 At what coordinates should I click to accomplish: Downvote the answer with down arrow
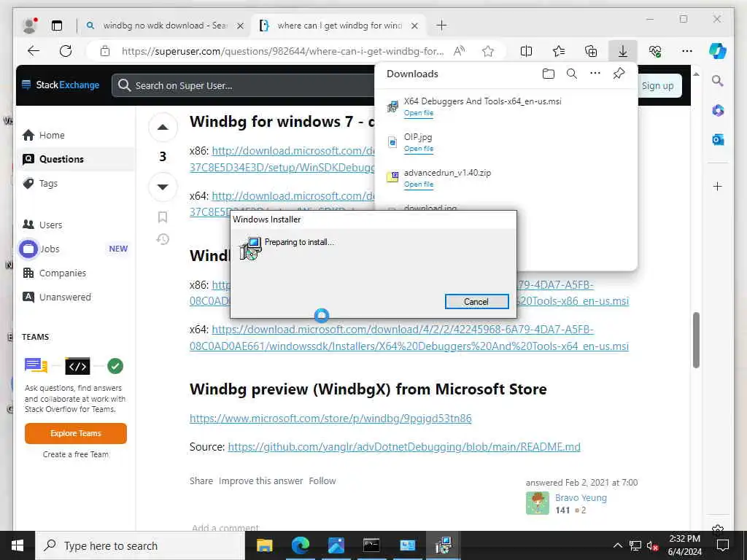[x=163, y=187]
